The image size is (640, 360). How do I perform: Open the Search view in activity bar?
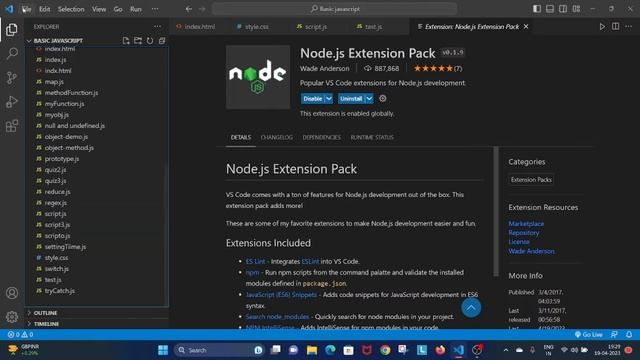coord(12,53)
